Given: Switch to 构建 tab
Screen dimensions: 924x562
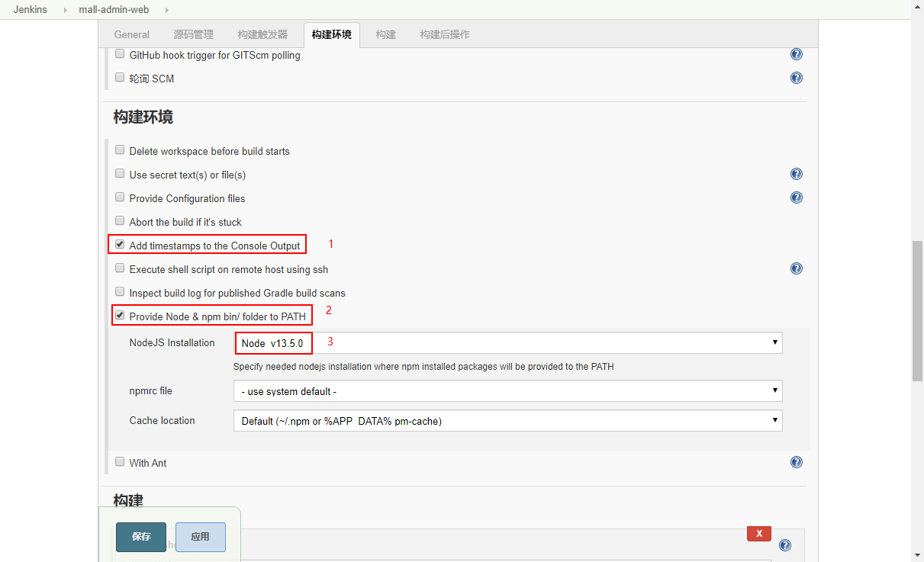Looking at the screenshot, I should [x=386, y=34].
